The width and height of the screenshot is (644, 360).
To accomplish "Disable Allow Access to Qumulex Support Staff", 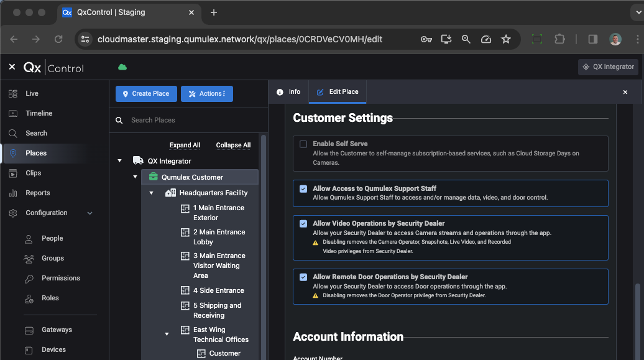I will point(303,190).
